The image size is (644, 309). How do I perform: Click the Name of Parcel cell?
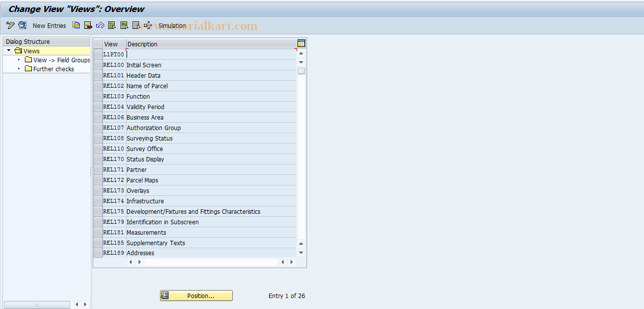[x=211, y=86]
